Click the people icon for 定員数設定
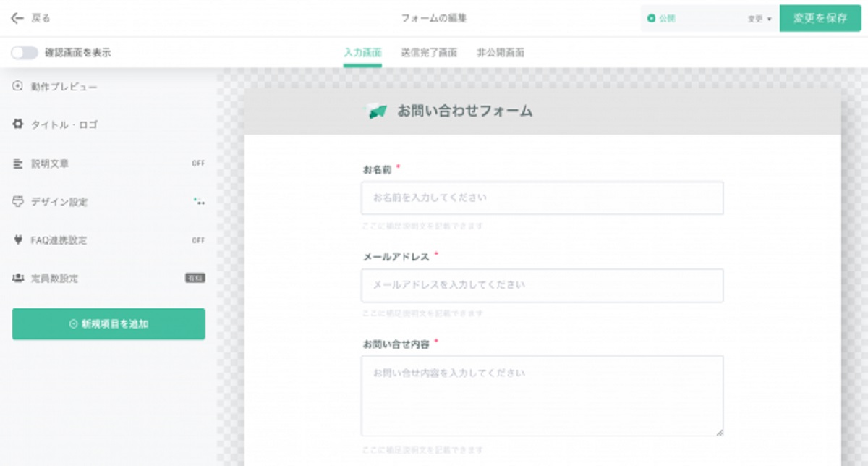Image resolution: width=868 pixels, height=466 pixels. point(18,279)
